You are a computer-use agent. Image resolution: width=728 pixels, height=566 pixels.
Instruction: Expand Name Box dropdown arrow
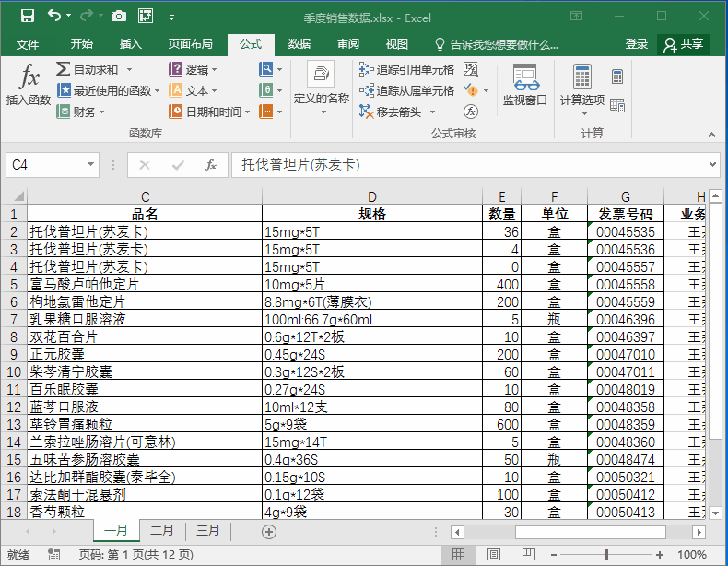(x=90, y=164)
